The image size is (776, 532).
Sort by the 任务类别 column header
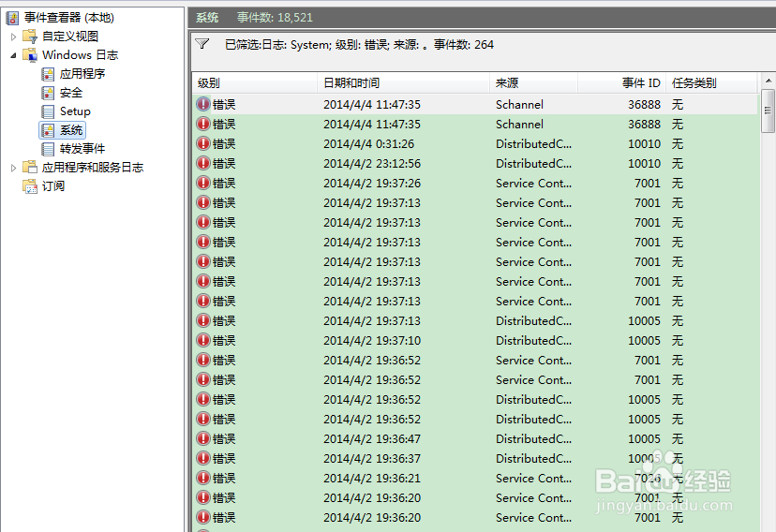(x=711, y=83)
